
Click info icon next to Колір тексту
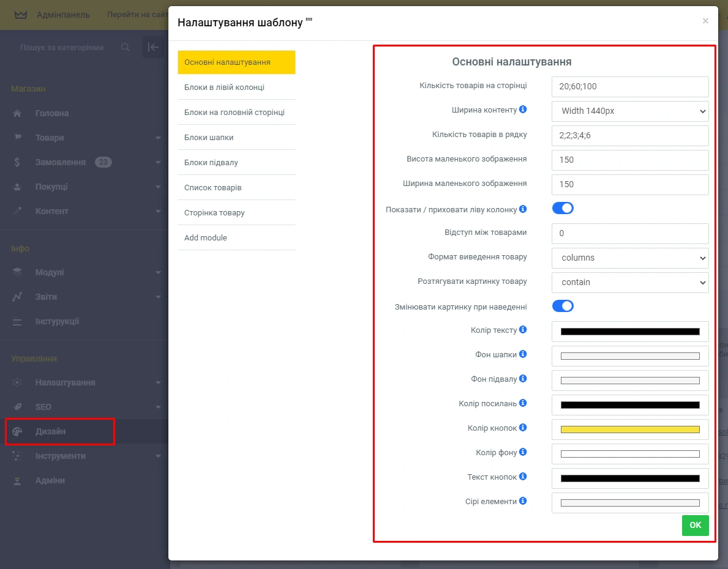click(x=523, y=330)
